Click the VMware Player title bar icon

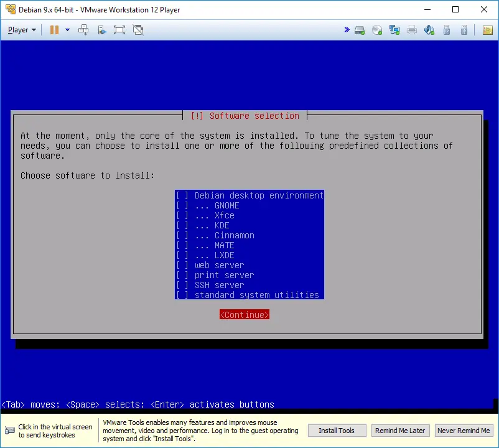pos(11,9)
